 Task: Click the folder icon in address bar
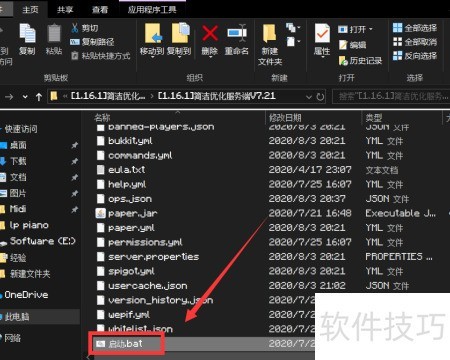tap(54, 96)
